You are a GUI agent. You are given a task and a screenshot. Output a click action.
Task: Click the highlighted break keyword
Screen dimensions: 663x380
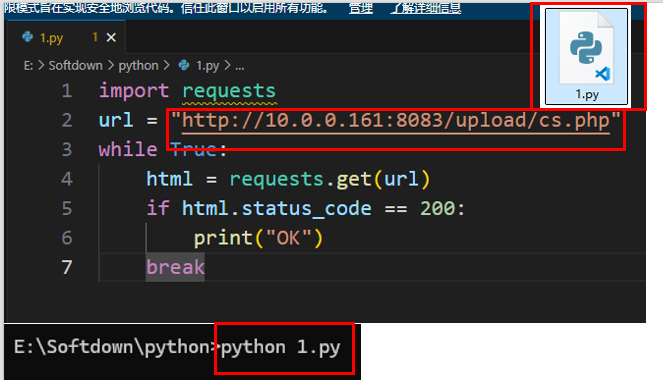point(175,267)
